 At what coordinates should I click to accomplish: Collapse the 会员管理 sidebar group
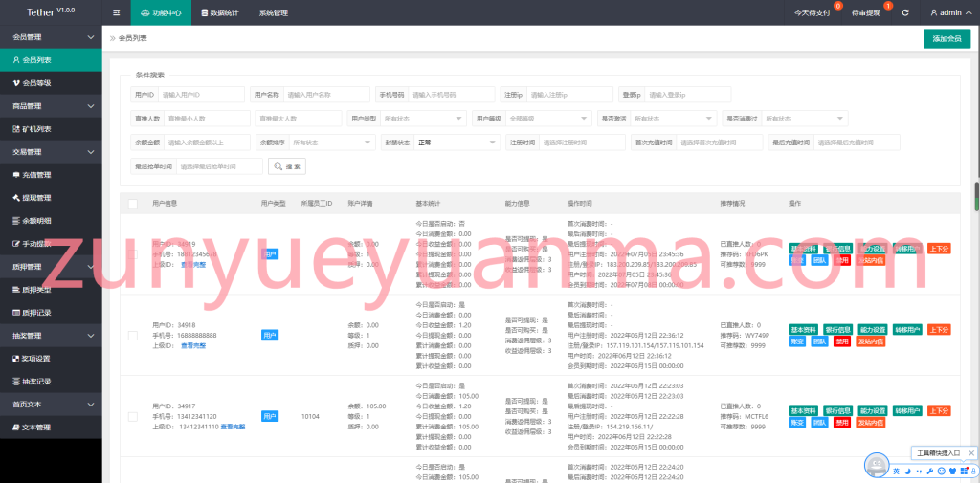51,37
